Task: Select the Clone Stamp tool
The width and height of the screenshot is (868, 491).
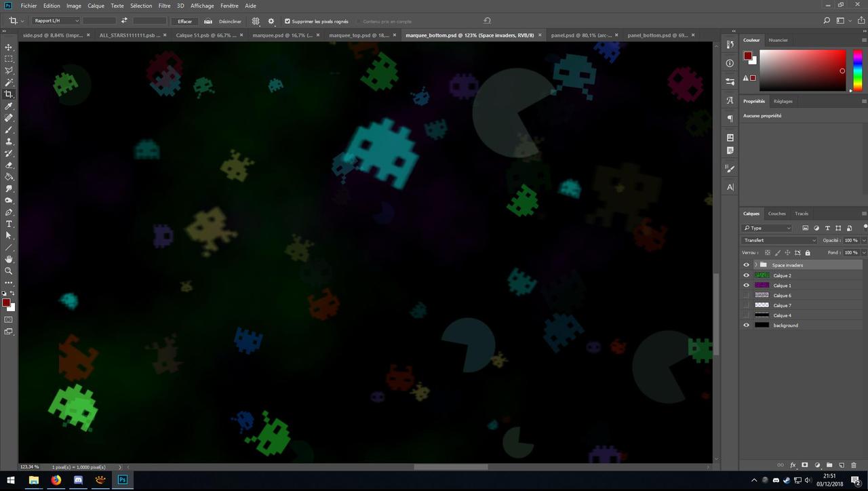Action: [9, 142]
